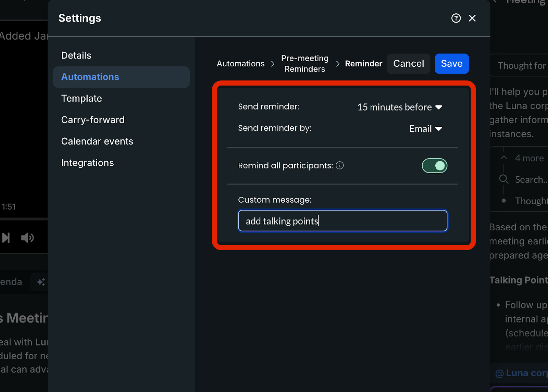
Task: Cancel the reminder changes
Action: [408, 64]
